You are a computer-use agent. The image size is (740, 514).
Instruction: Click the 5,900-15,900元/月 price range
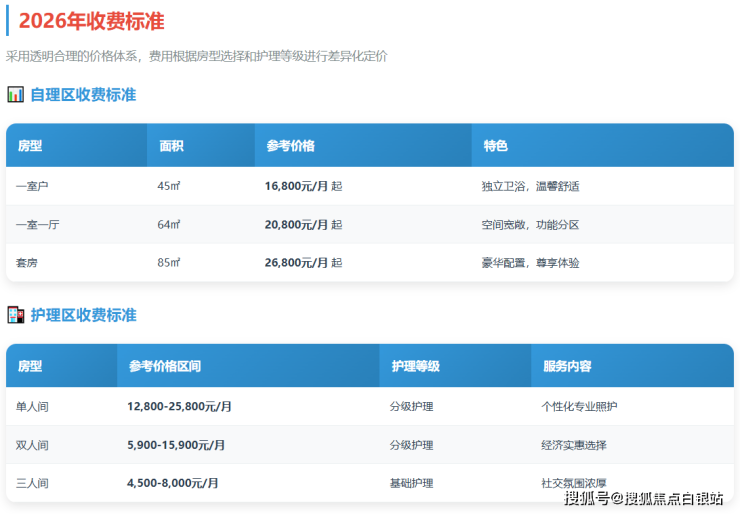point(176,445)
